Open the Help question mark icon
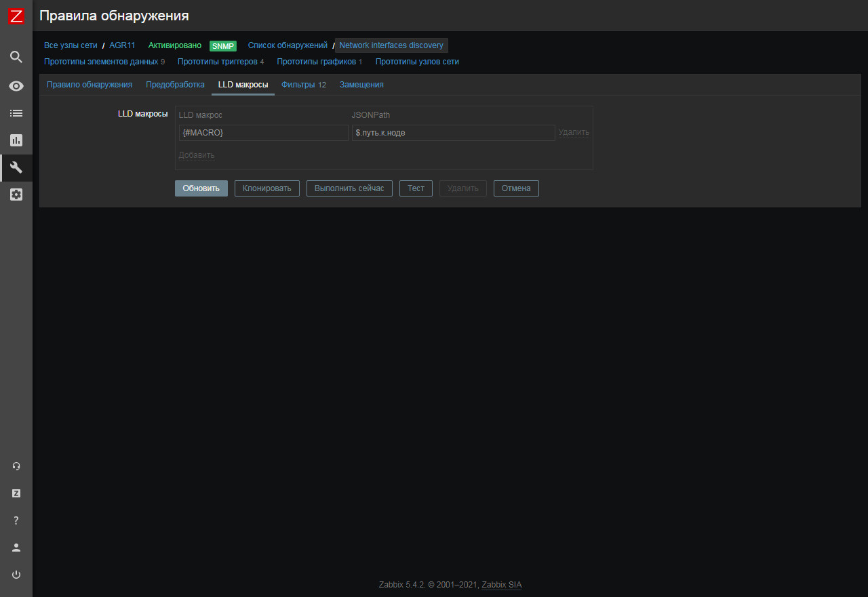Viewport: 868px width, 597px height. click(x=16, y=520)
